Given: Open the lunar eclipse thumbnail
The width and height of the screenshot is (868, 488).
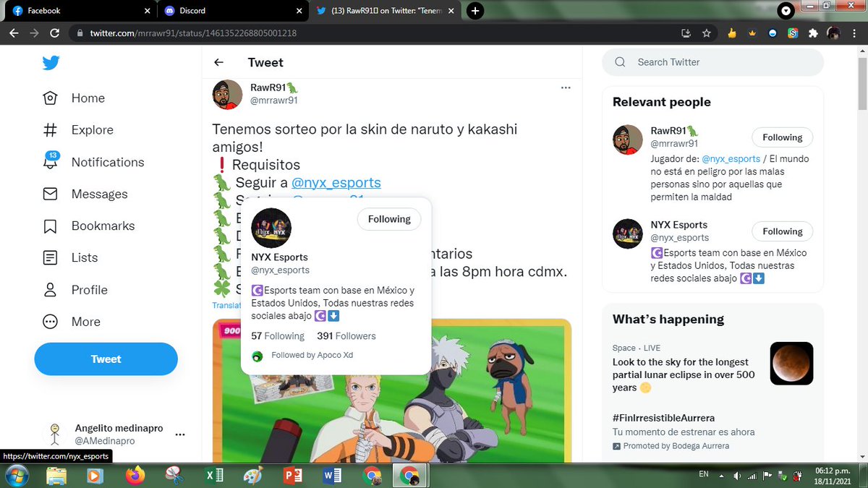Looking at the screenshot, I should pos(791,364).
